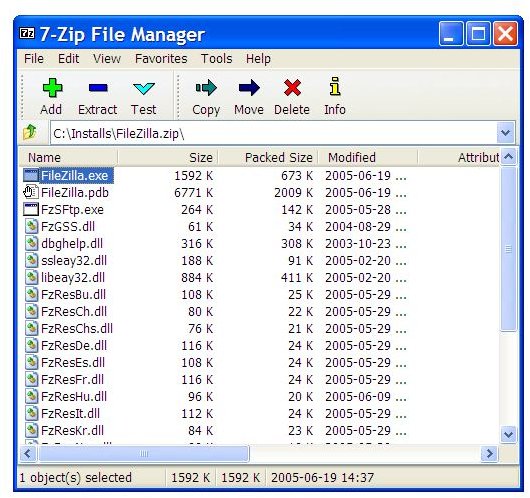Viewport: 530px width, 498px height.
Task: Click the 884 K size value
Action: [197, 278]
